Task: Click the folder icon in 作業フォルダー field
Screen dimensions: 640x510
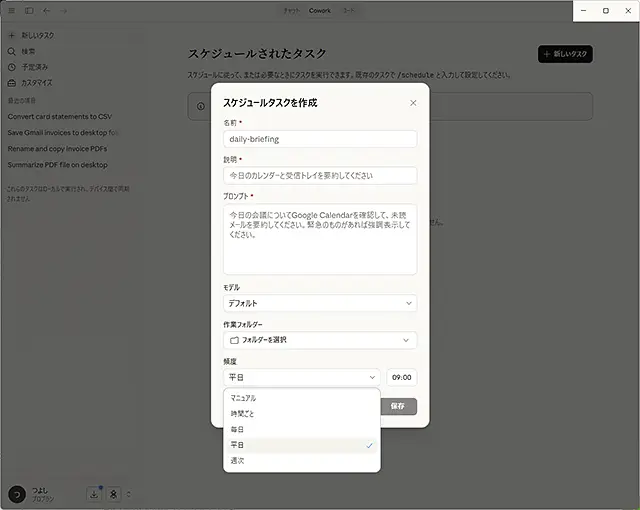Action: pos(234,340)
